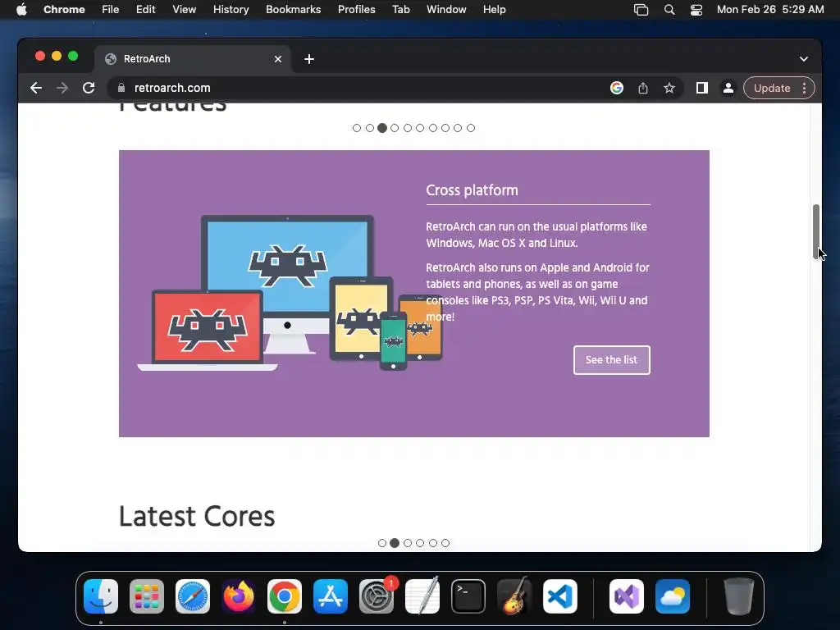The height and width of the screenshot is (630, 840).
Task: Select second Features carousel dot
Action: coord(370,128)
